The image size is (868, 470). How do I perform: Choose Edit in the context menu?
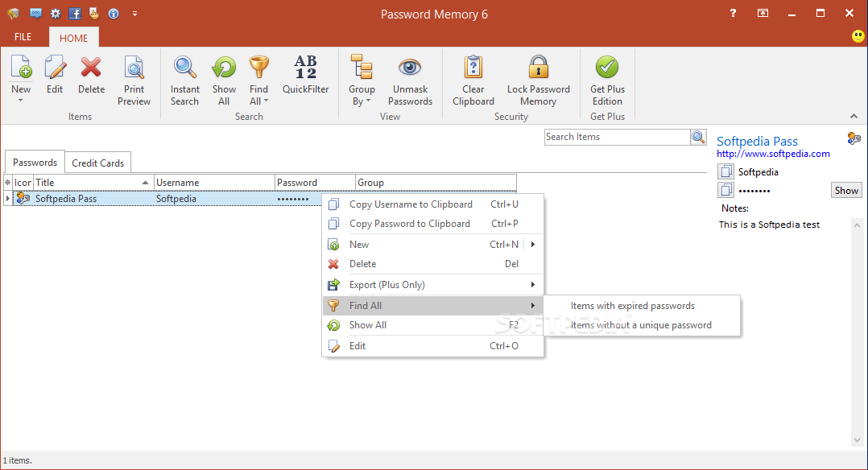click(433, 346)
